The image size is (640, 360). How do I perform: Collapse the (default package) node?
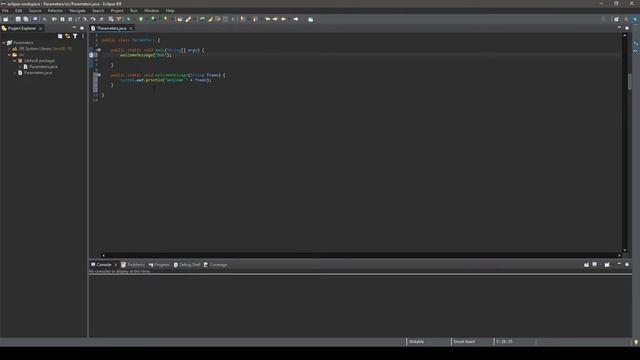(15, 60)
